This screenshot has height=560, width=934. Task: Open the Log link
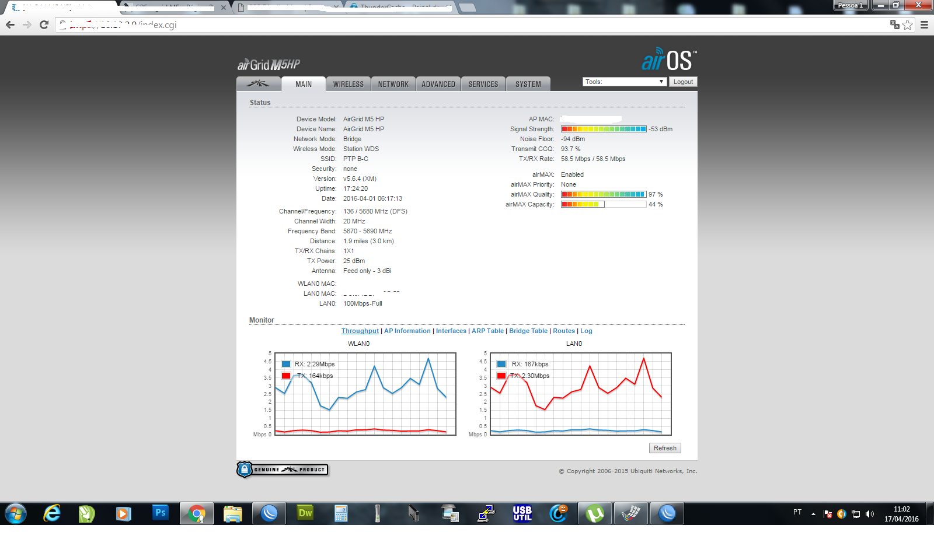(x=586, y=331)
